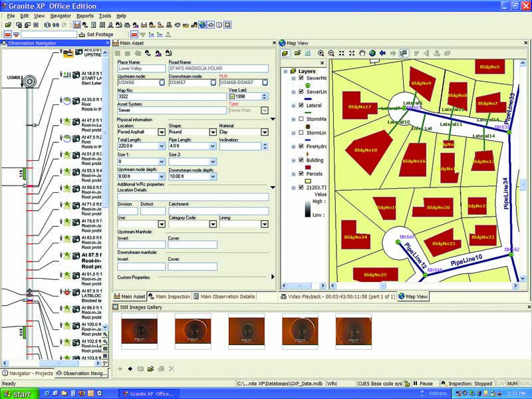
Task: Click the first still image thumbnail in gallery
Action: 139,331
